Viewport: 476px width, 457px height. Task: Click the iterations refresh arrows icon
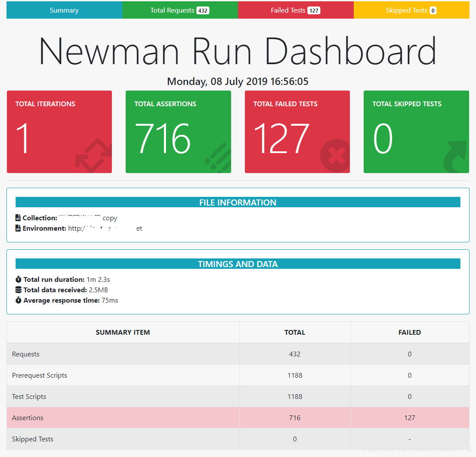[x=94, y=155]
